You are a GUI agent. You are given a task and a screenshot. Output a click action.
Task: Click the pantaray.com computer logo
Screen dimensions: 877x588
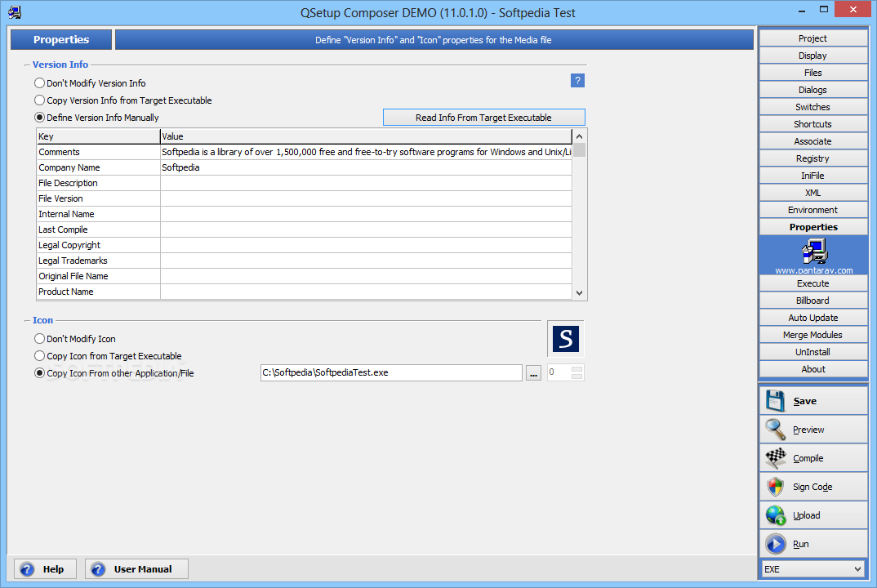(x=814, y=252)
